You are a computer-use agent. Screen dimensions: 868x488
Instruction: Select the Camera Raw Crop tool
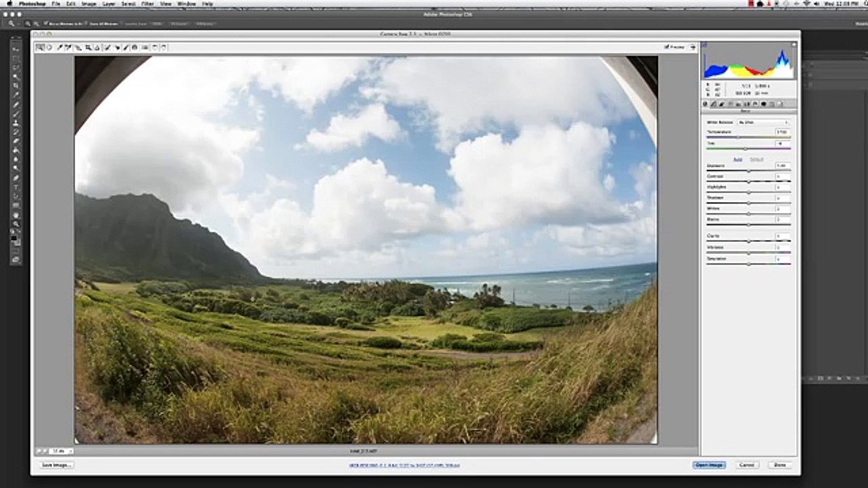[88, 47]
